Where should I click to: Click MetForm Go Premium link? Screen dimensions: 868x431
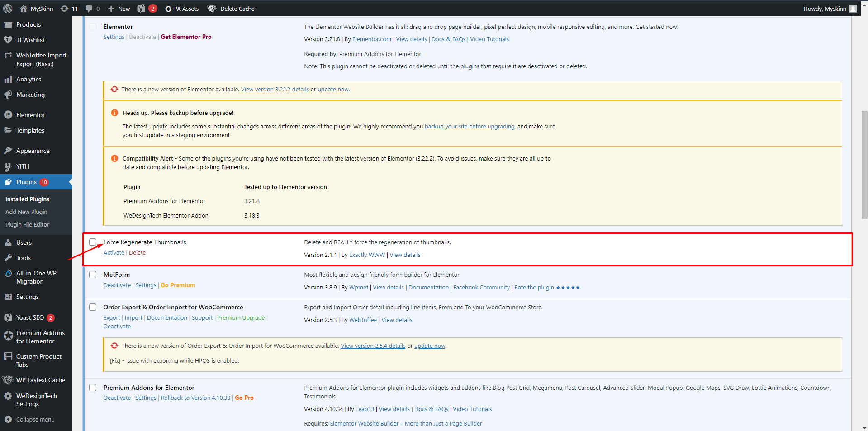(178, 285)
